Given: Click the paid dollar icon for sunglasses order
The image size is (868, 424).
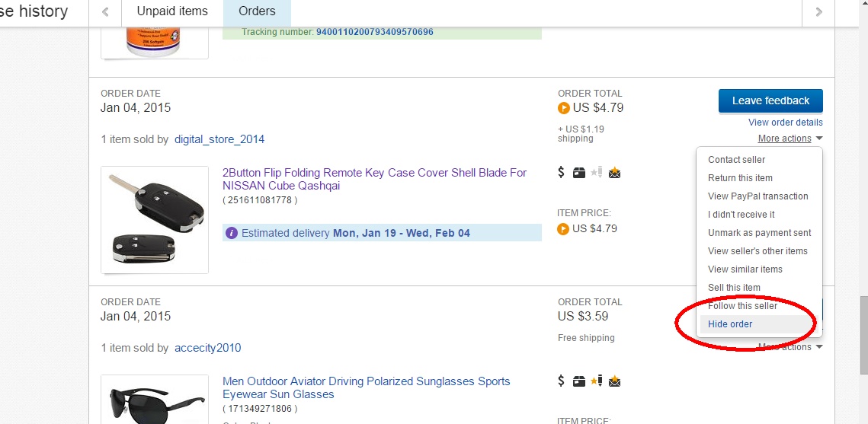Looking at the screenshot, I should (x=562, y=381).
